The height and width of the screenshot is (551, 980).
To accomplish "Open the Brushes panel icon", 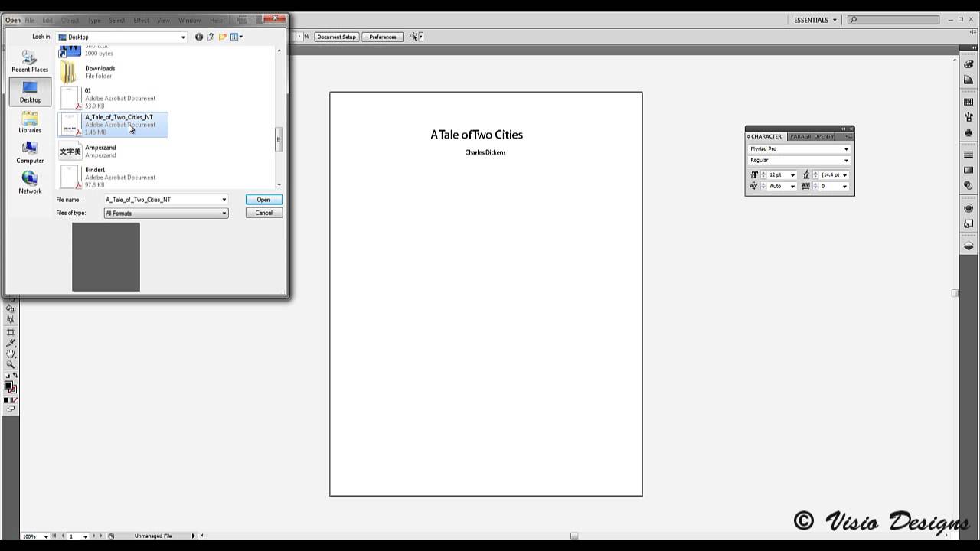I will tap(969, 117).
